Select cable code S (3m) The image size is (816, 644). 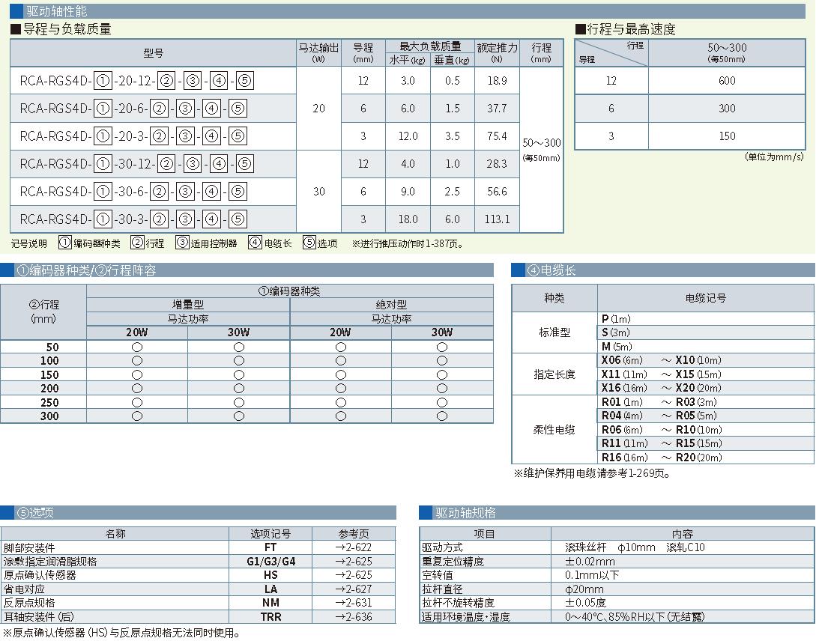tap(616, 332)
